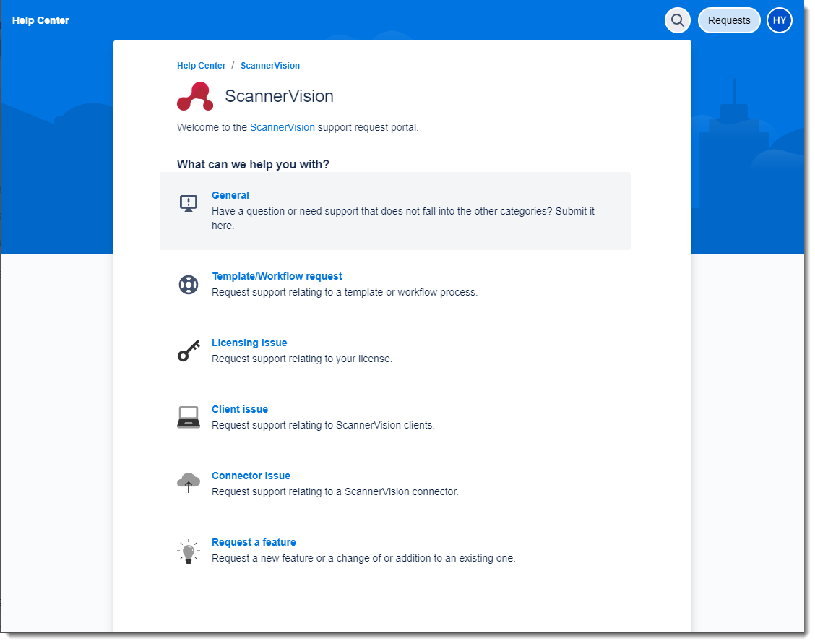The image size is (815, 644).
Task: Open the HY user avatar menu
Action: coord(779,20)
